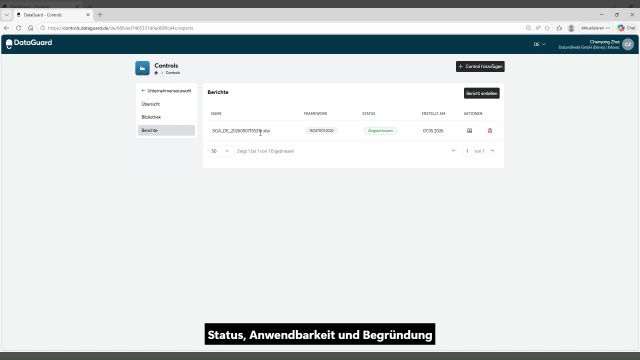Download the SOA_DE report via action icon
Image resolution: width=640 pixels, height=360 pixels.
point(469,131)
